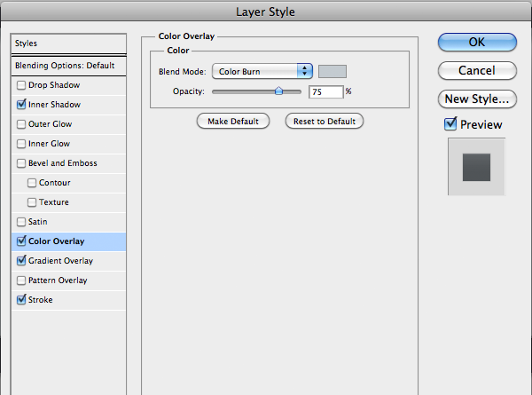Check the Texture checkbox
Screen dimensions: 532x395
[x=32, y=202]
